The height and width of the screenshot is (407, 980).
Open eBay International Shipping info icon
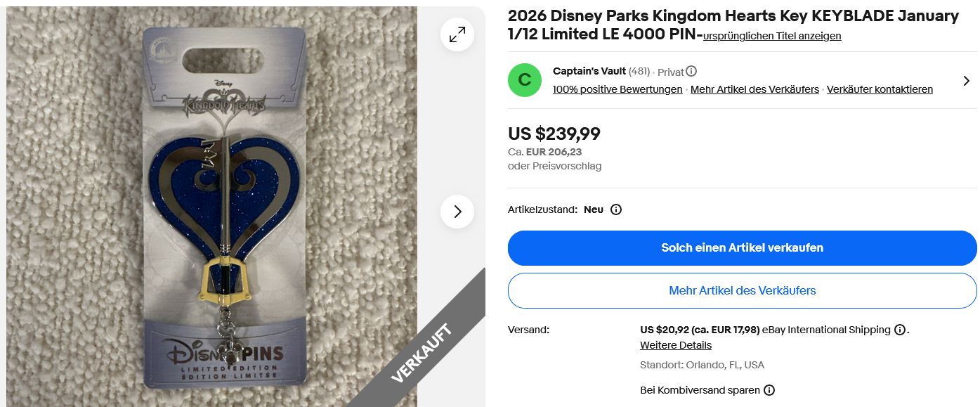click(899, 330)
